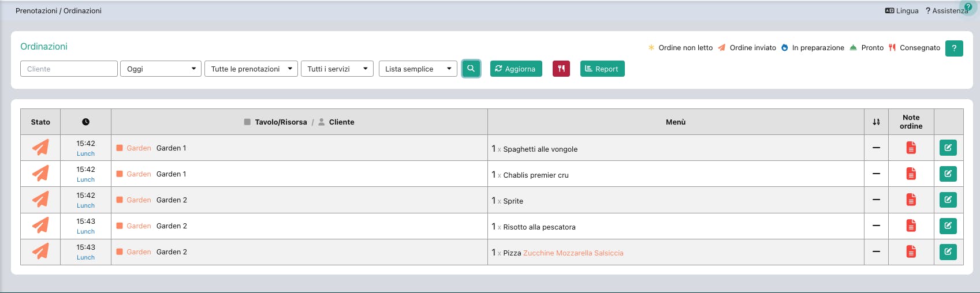The image size is (980, 293).
Task: Click the clock time column header
Action: tap(85, 122)
